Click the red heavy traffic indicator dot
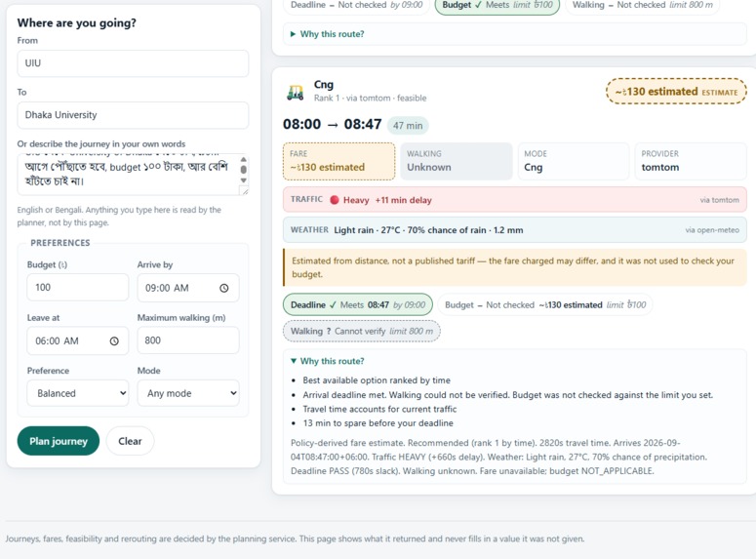This screenshot has width=756, height=559. point(335,200)
